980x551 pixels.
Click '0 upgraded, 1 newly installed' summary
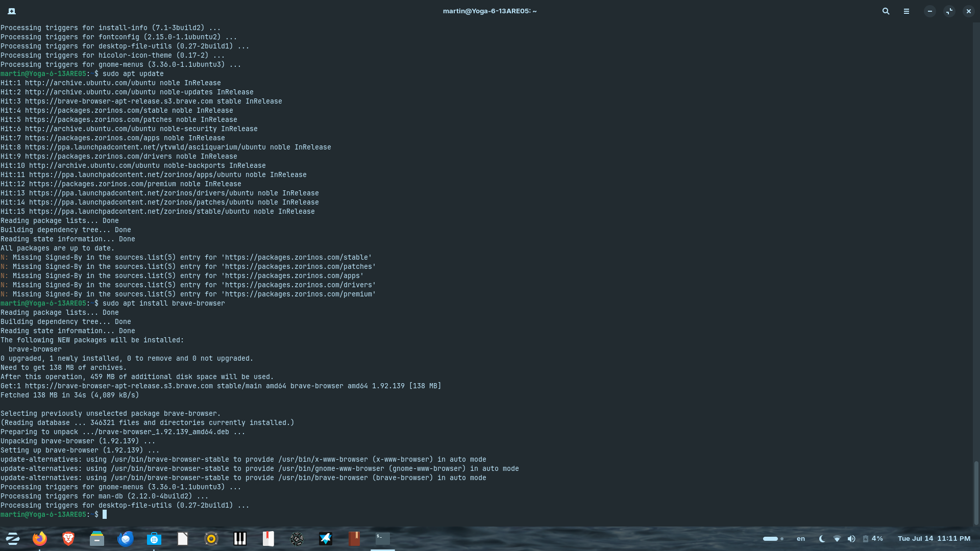click(x=127, y=358)
